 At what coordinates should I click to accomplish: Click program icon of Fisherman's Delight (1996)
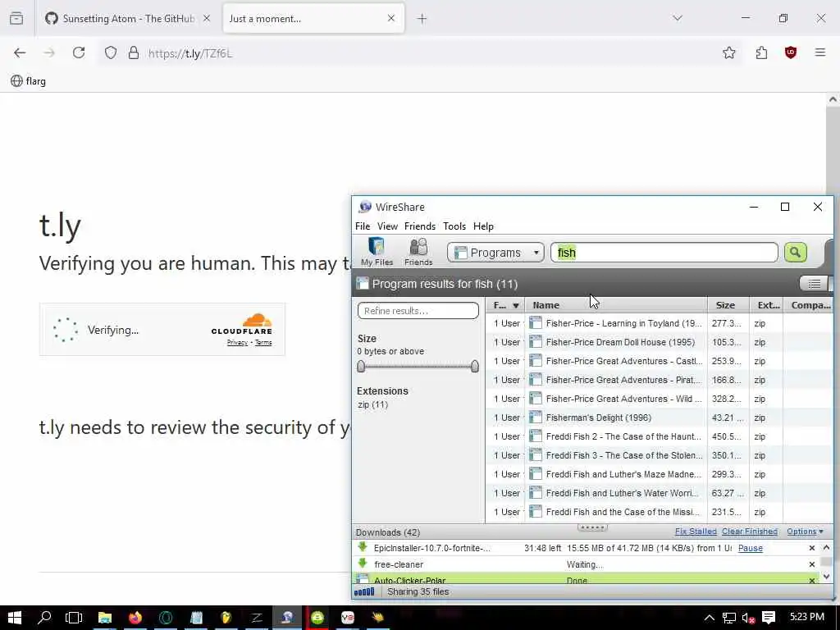click(x=535, y=418)
